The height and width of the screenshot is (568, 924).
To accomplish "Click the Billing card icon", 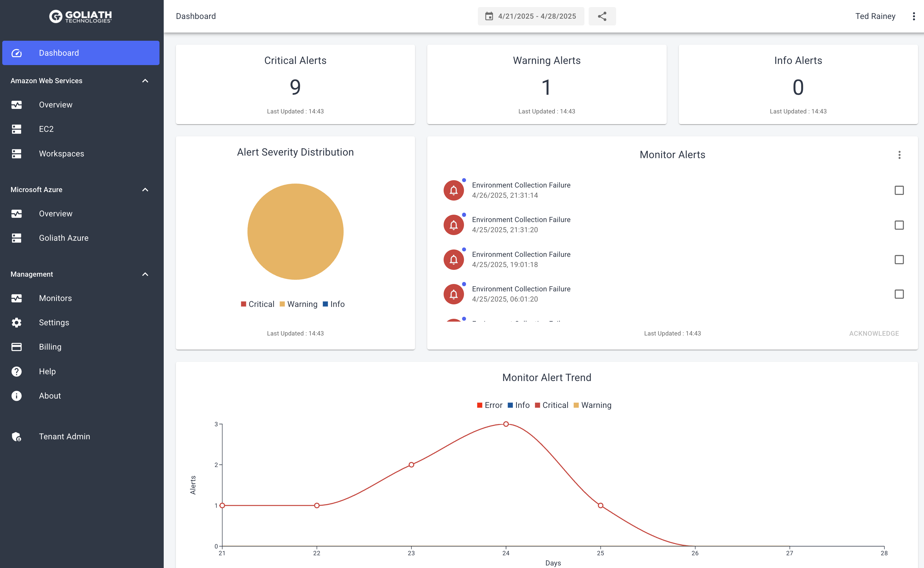I will point(16,347).
